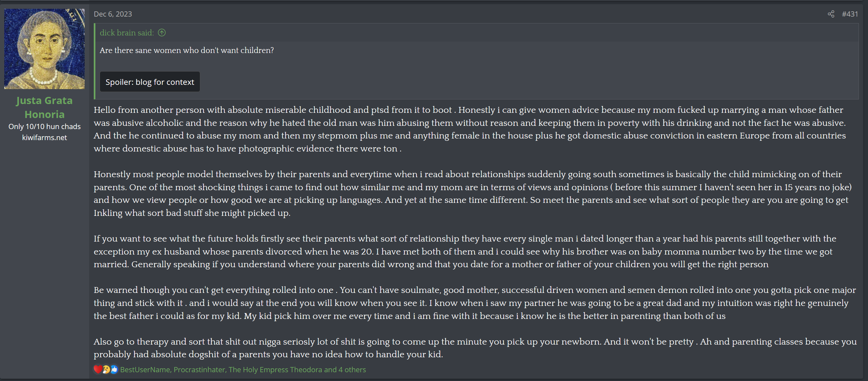
Task: Click the share icon beside post number
Action: 831,14
